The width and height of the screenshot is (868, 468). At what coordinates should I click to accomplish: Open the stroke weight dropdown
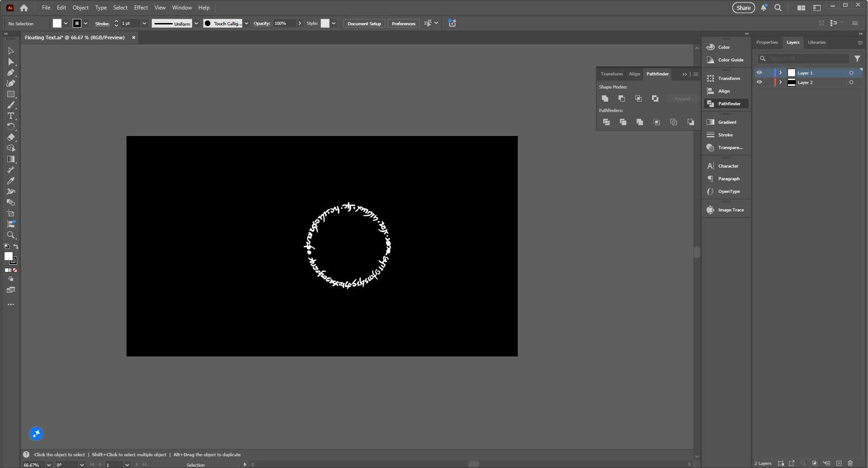pyautogui.click(x=144, y=23)
